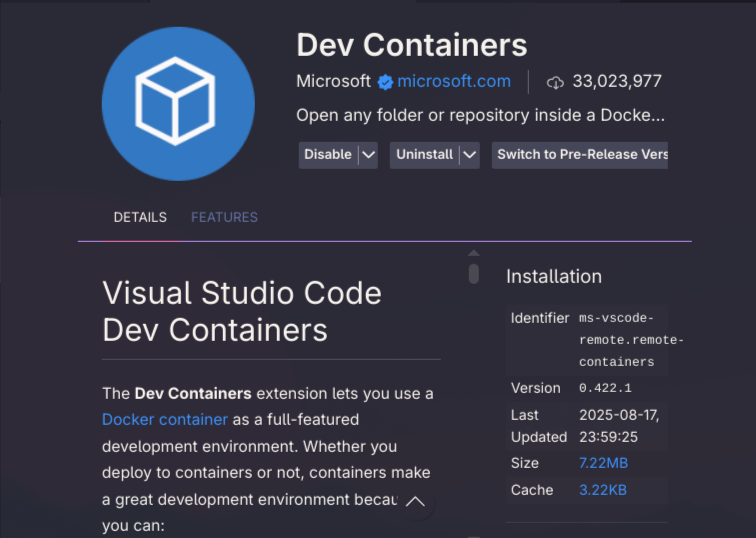Click the extension description text under the publisher

pos(480,116)
